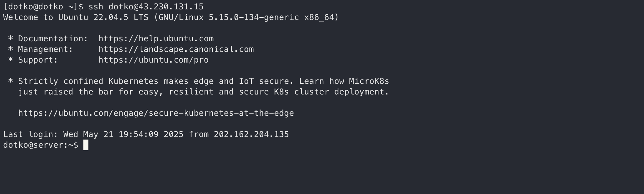The image size is (644, 194).
Task: Click the dotko@server:~$ prompt
Action: (x=40, y=145)
